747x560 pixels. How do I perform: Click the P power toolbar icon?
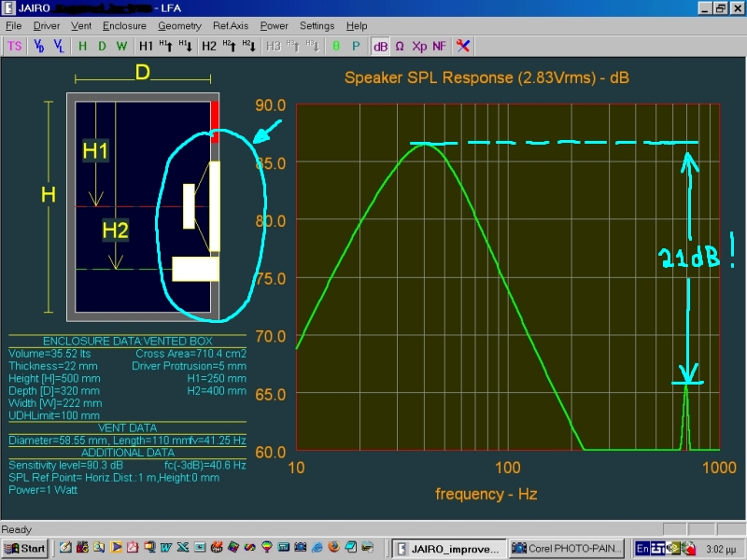pyautogui.click(x=356, y=46)
